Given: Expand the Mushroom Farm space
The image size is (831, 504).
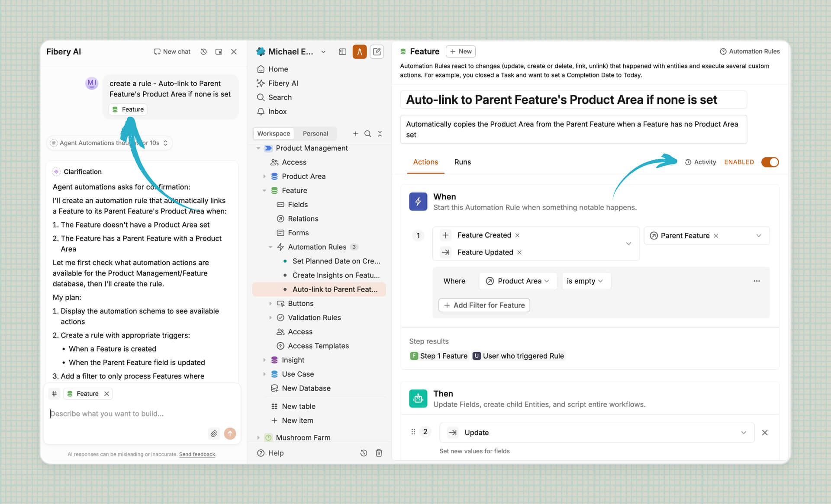Looking at the screenshot, I should point(258,437).
